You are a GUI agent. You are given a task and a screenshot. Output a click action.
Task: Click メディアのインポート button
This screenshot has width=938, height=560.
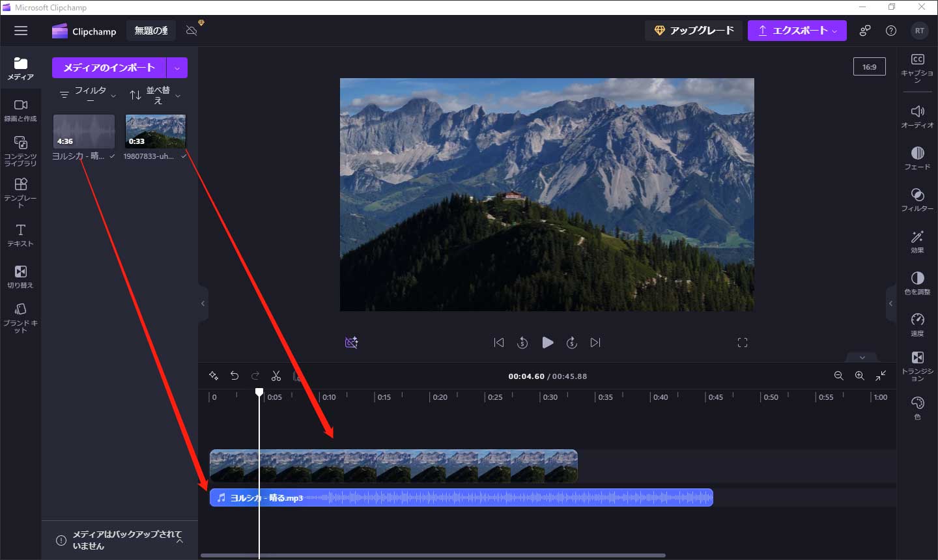point(109,68)
